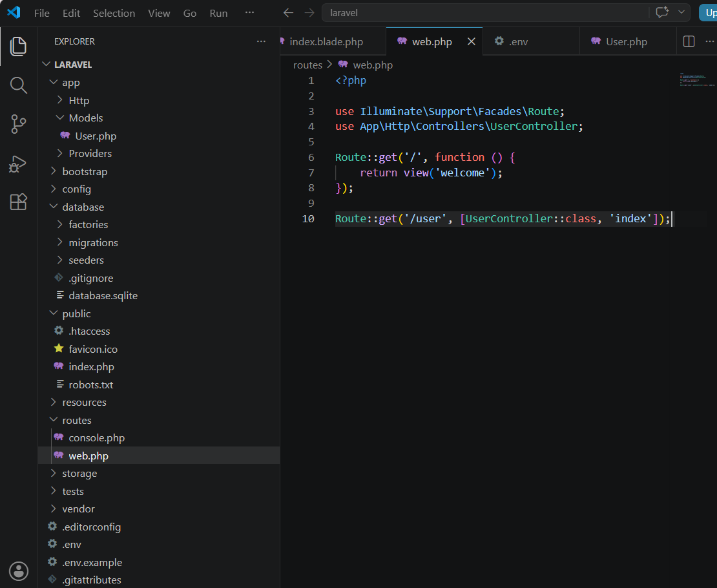
Task: Open .htaccess file in public
Action: 159,331
